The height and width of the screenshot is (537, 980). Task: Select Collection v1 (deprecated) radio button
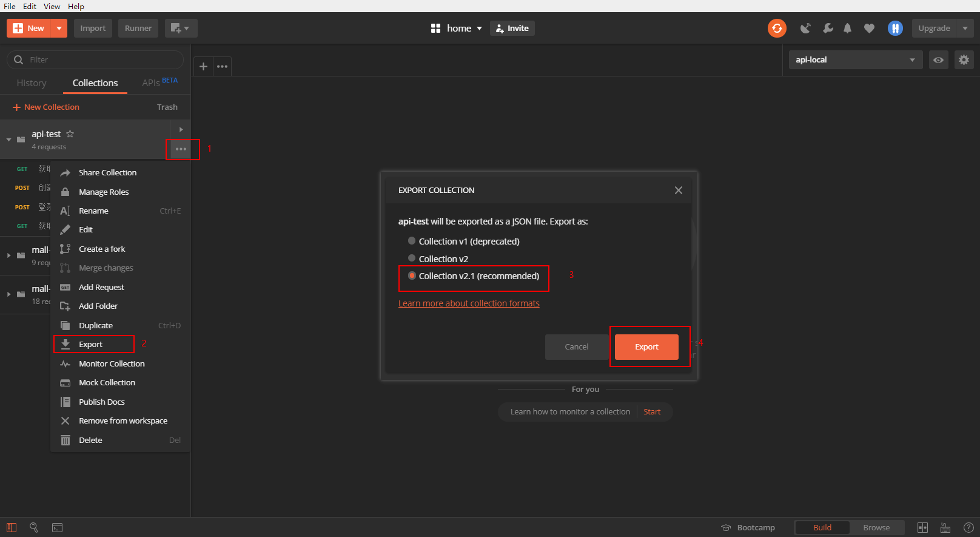tap(412, 241)
